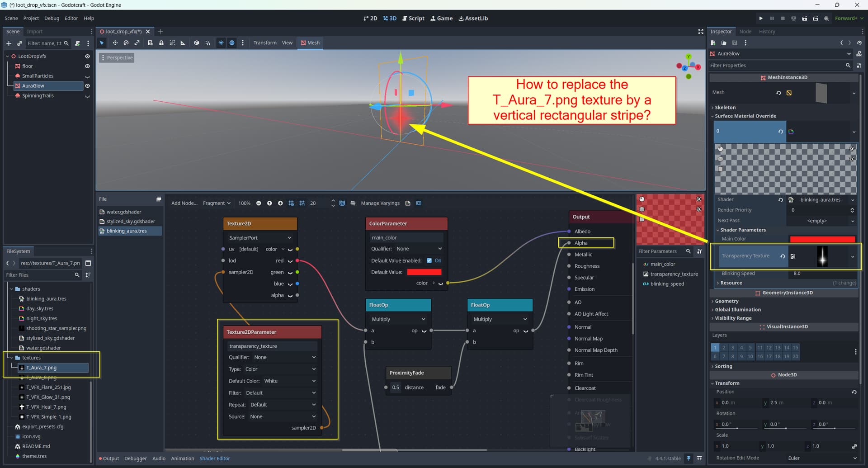Hide the AuraGlow node
Image resolution: width=868 pixels, height=468 pixels.
click(x=87, y=86)
